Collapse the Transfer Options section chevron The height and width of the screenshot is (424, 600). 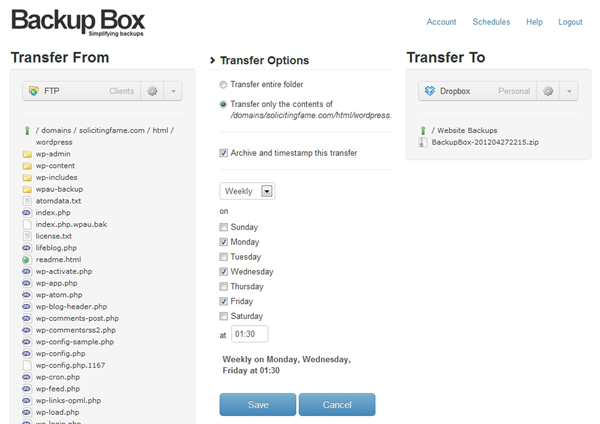[x=212, y=60]
